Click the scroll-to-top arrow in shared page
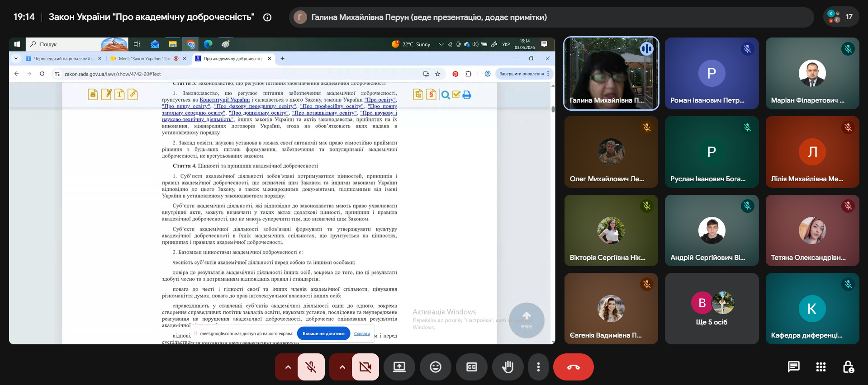 (526, 320)
